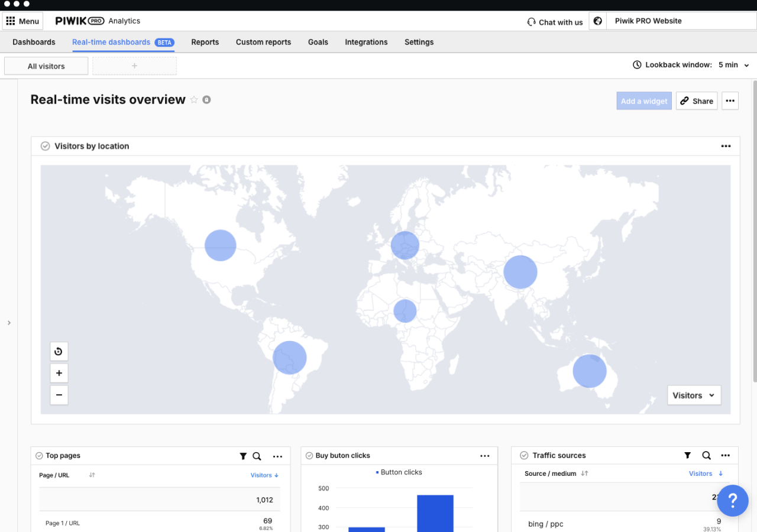Open the Lookback window 5 min dropdown
Screen dimensions: 757x532
(734, 65)
